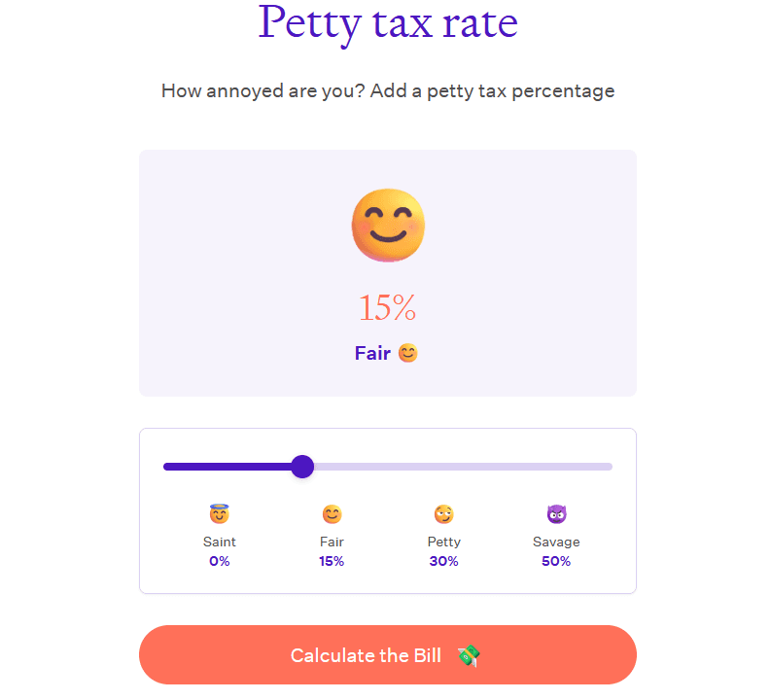Viewport: 771px width, 700px height.
Task: Click the 15% value under the Fair preset
Action: [332, 561]
